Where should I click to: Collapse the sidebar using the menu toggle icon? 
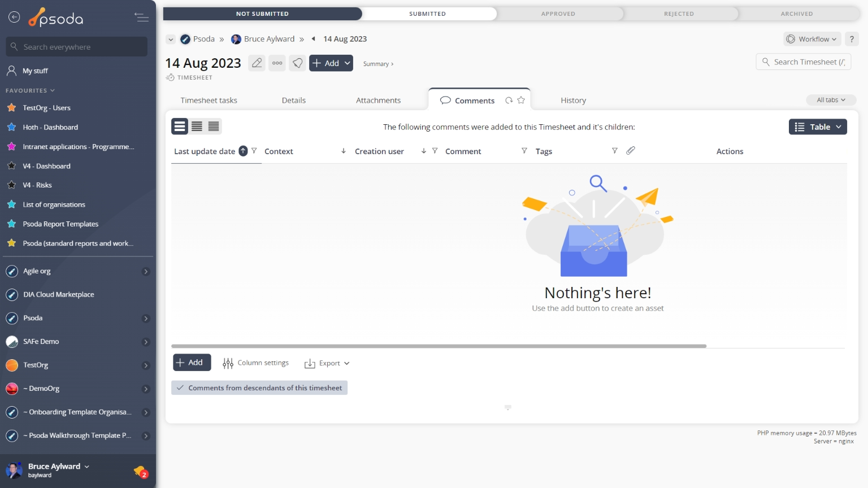pyautogui.click(x=141, y=18)
